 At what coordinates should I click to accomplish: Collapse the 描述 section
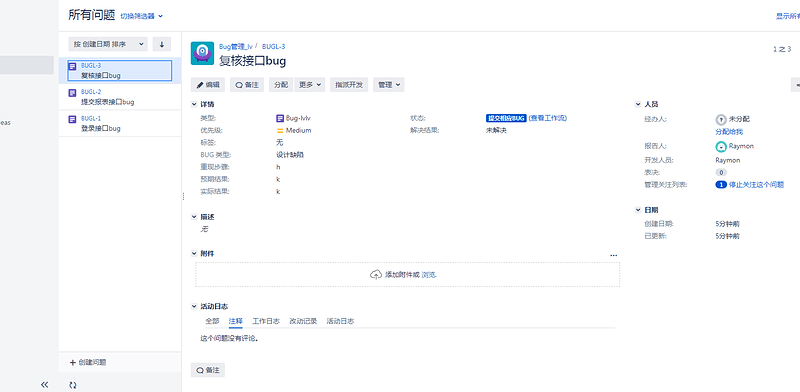(x=194, y=217)
